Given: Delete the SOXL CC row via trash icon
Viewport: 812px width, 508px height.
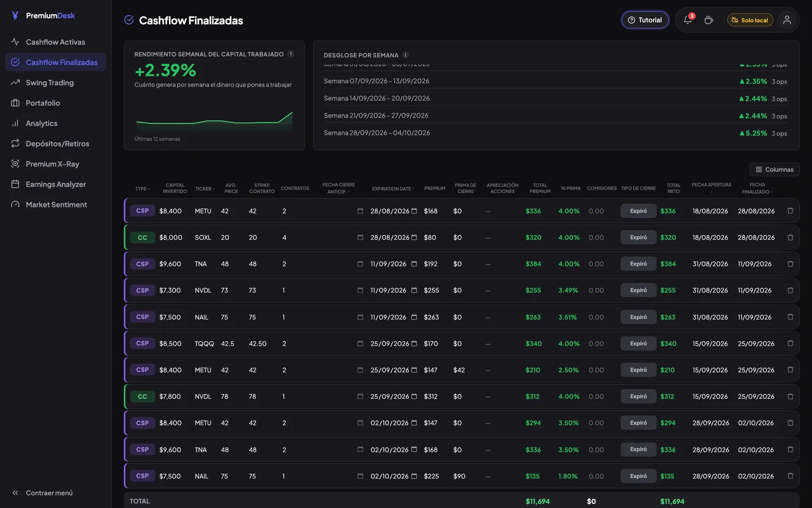Looking at the screenshot, I should tap(790, 237).
